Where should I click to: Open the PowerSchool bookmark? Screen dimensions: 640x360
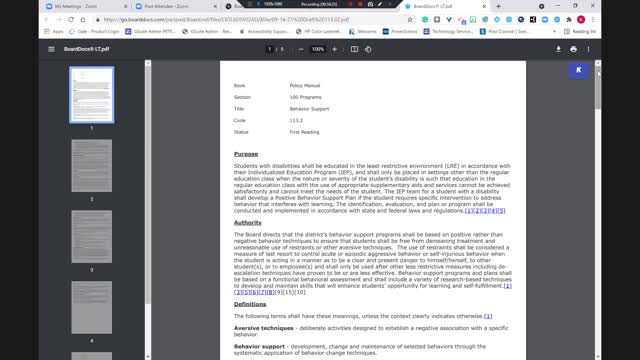pyautogui.click(x=400, y=31)
